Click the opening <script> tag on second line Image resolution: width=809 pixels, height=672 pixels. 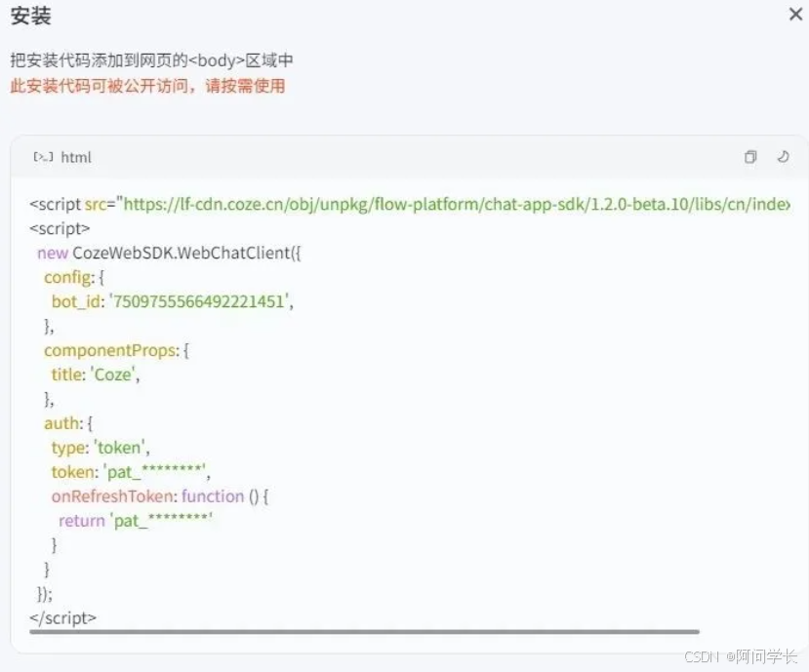coord(60,228)
